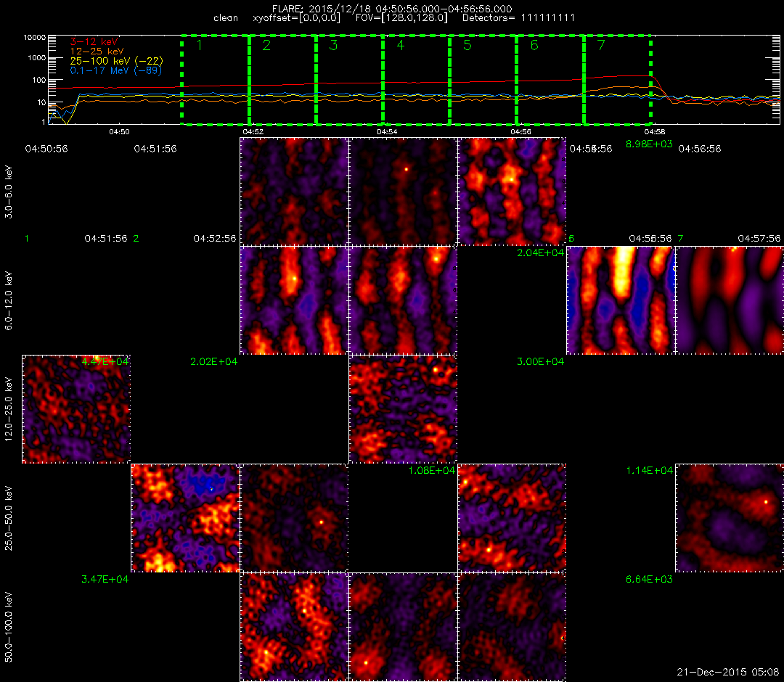Click the '6.0-12.0 keV' row label
Screen dimensions: 784x682
pyautogui.click(x=9, y=301)
